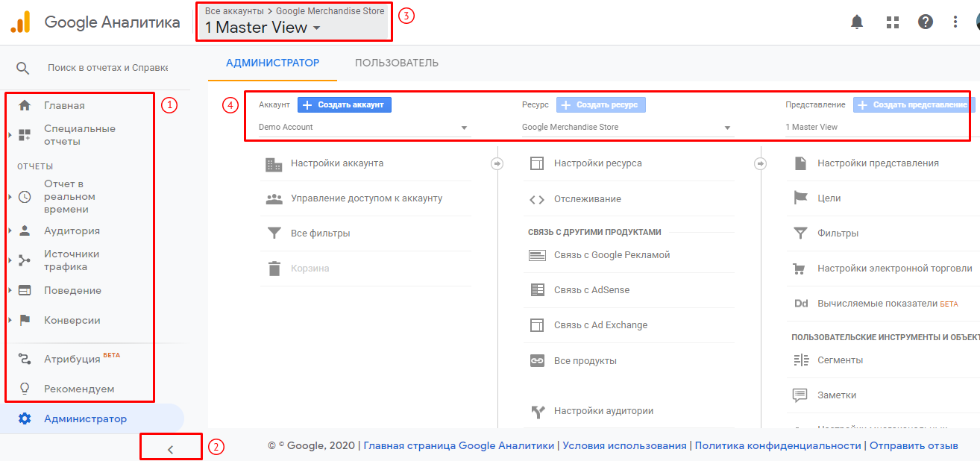Image resolution: width=980 pixels, height=461 pixels.
Task: Click the Создать ресурс button
Action: tap(601, 105)
